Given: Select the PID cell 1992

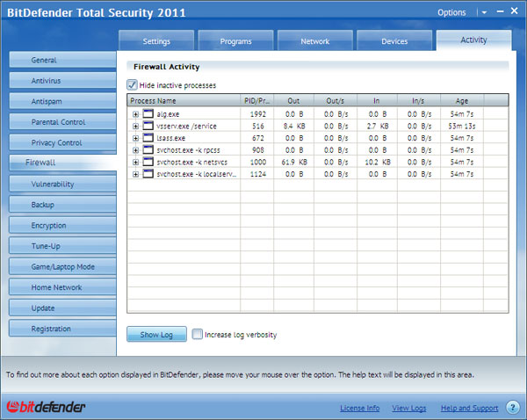Looking at the screenshot, I should point(257,114).
